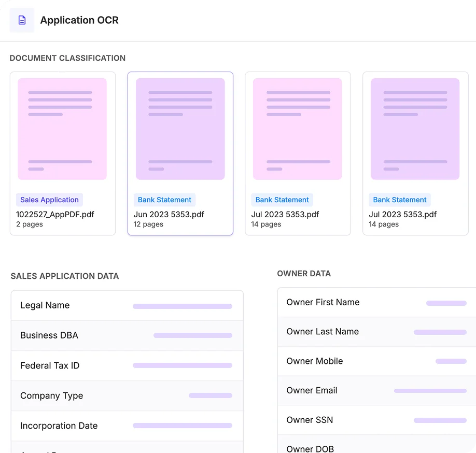Select the rightmost Bank Statement preview
The height and width of the screenshot is (453, 476).
pos(415,128)
